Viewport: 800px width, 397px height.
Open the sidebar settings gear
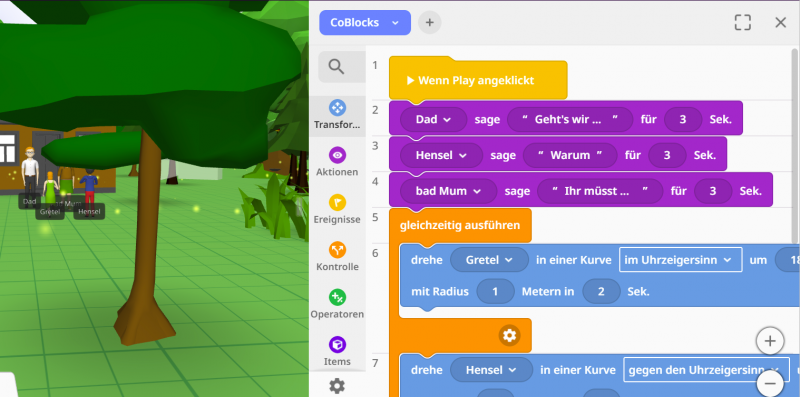click(337, 386)
